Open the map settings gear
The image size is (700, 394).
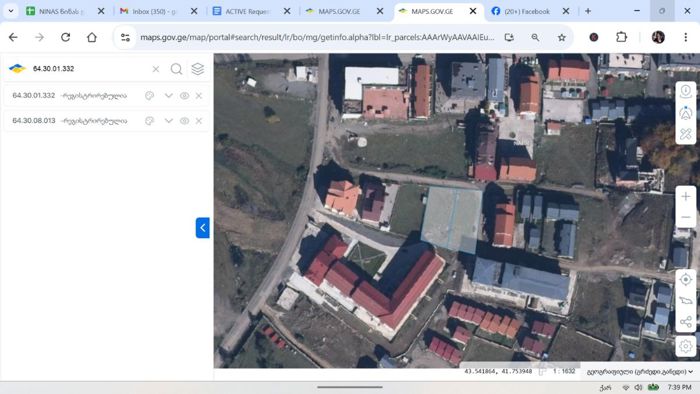click(686, 346)
